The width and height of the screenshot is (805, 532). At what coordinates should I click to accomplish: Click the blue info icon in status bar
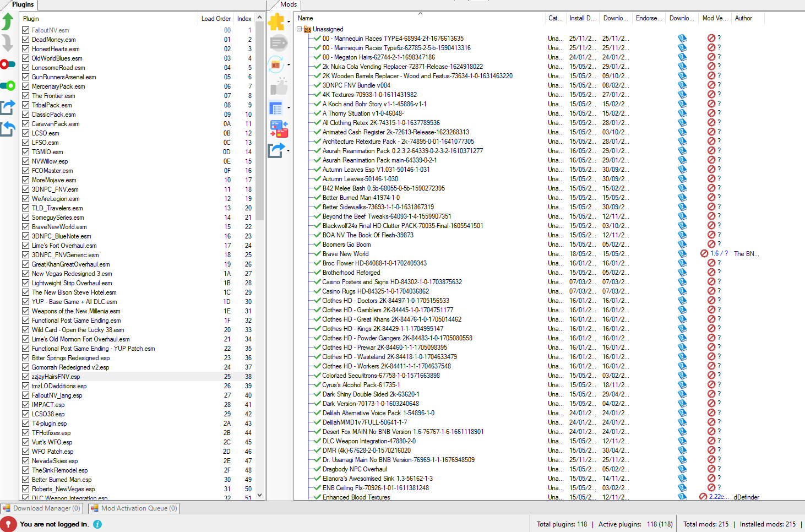pyautogui.click(x=97, y=524)
